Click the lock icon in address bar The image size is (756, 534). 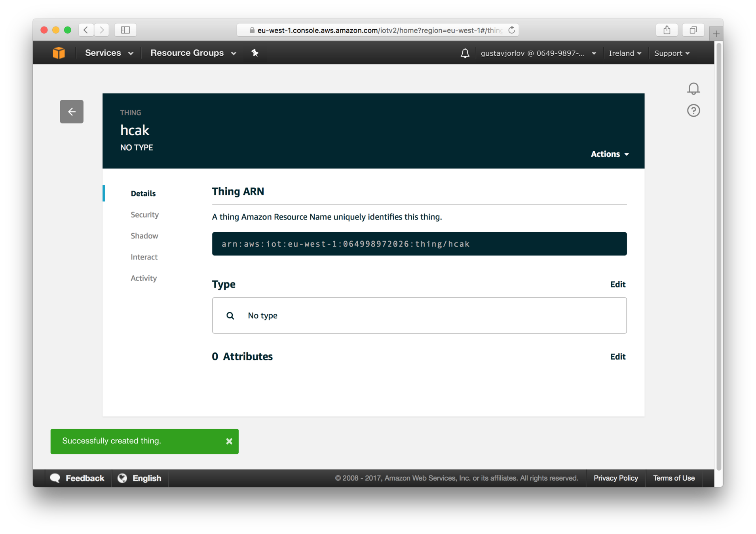coord(252,30)
